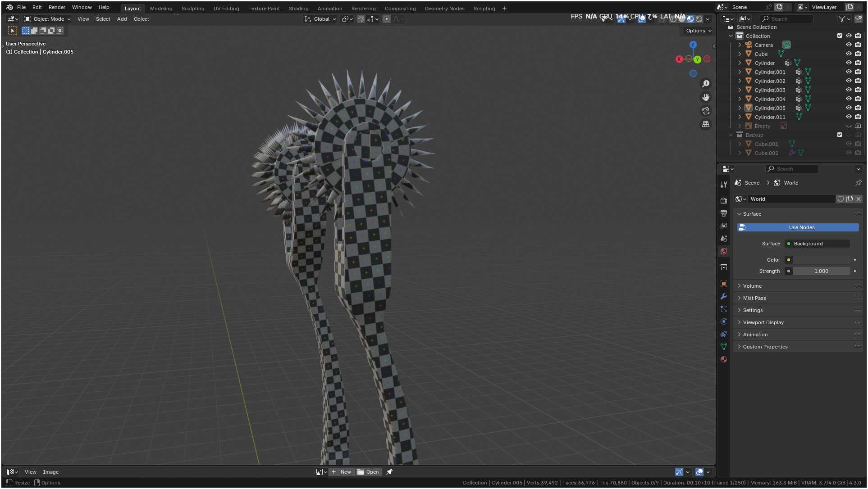Click the zoom magnifier viewport gizmo
The height and width of the screenshot is (489, 868).
coord(706,84)
